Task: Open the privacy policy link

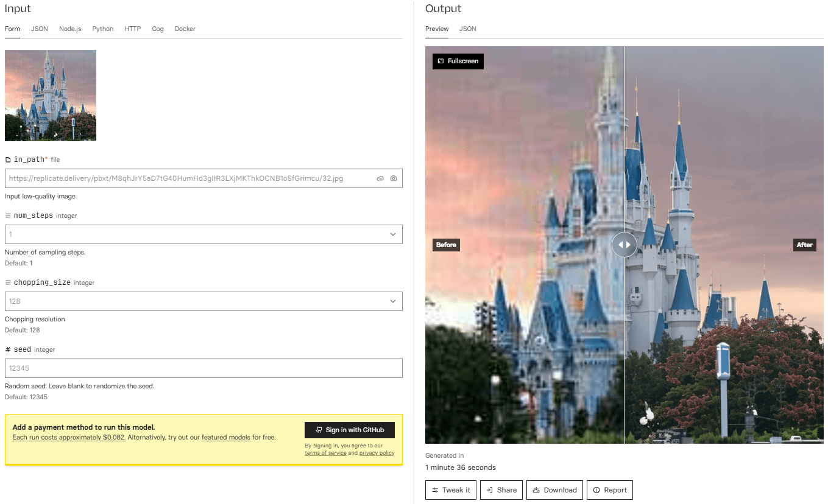Action: coord(377,453)
